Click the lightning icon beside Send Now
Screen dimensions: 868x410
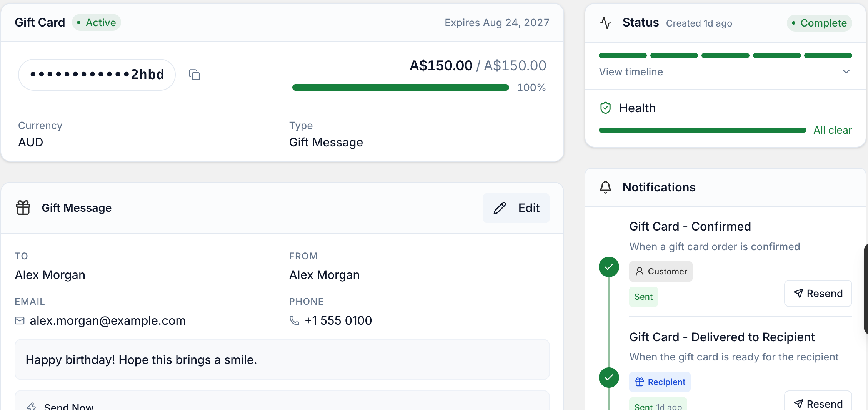tap(32, 407)
